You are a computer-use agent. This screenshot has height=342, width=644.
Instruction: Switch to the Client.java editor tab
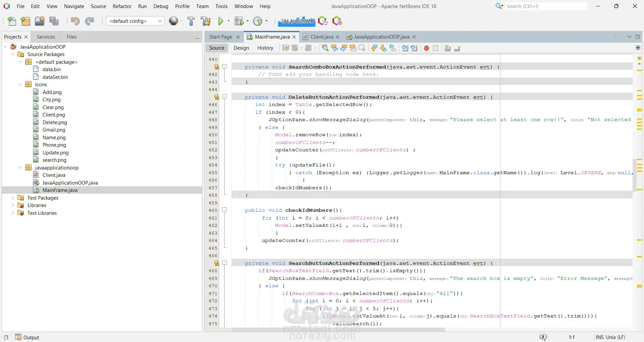coord(321,37)
